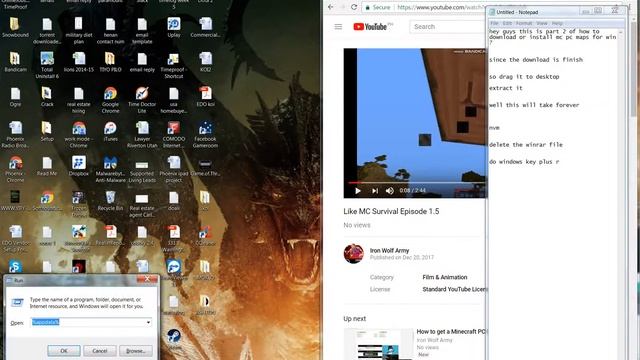Skip to next video in player

[375, 191]
